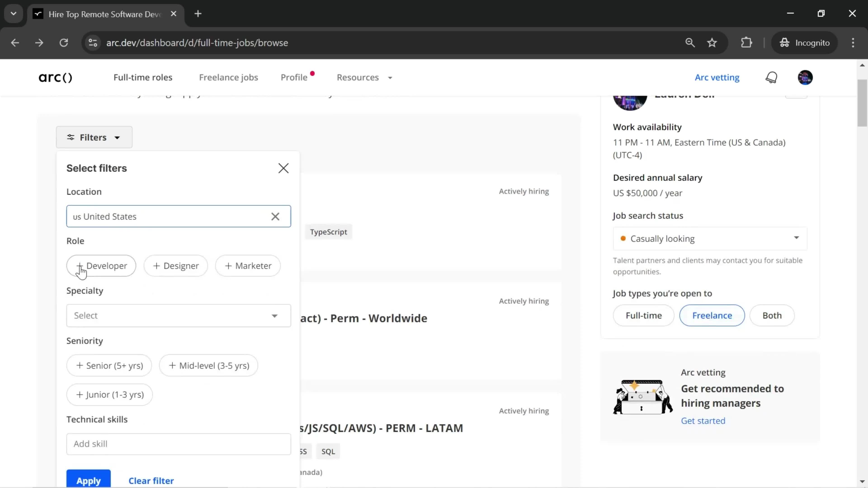The width and height of the screenshot is (868, 488).
Task: Collapse the Filters dropdown button
Action: pyautogui.click(x=94, y=137)
